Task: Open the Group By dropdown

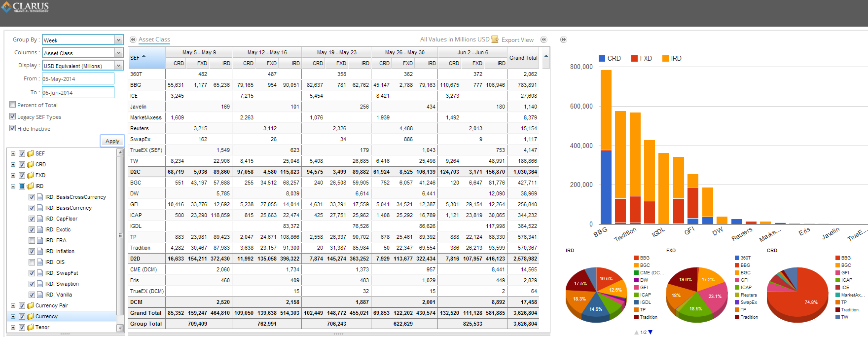Action: click(x=118, y=40)
